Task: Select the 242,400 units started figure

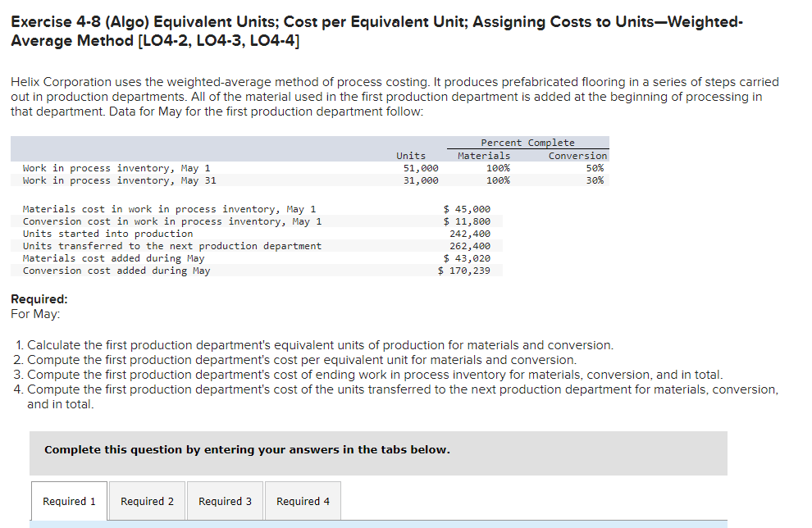Action: click(x=472, y=233)
